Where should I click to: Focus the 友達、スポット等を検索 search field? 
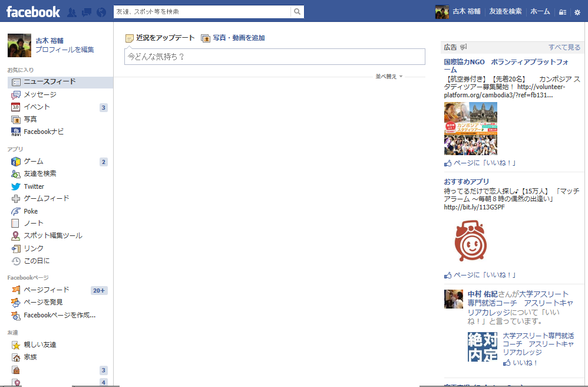[x=203, y=12]
